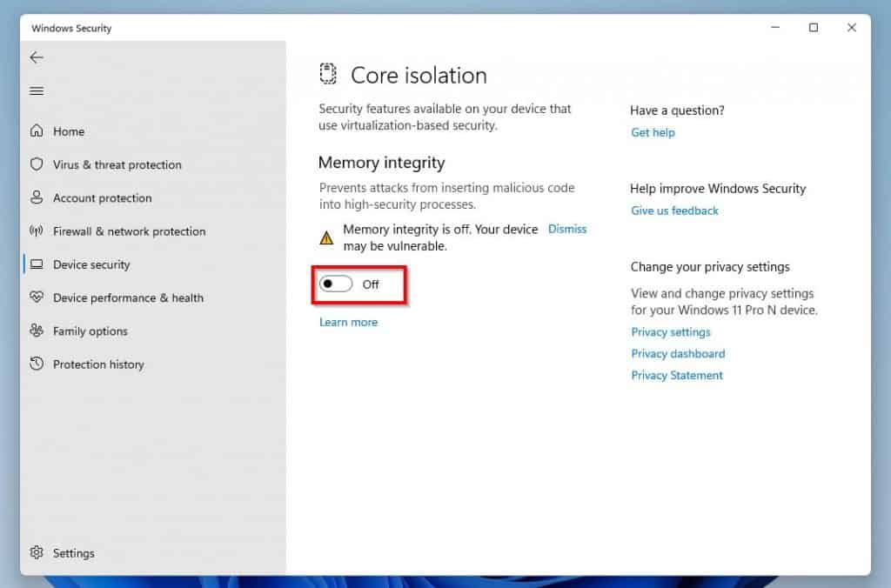Click the Device performance & health heart icon
The width and height of the screenshot is (891, 588).
coord(37,297)
